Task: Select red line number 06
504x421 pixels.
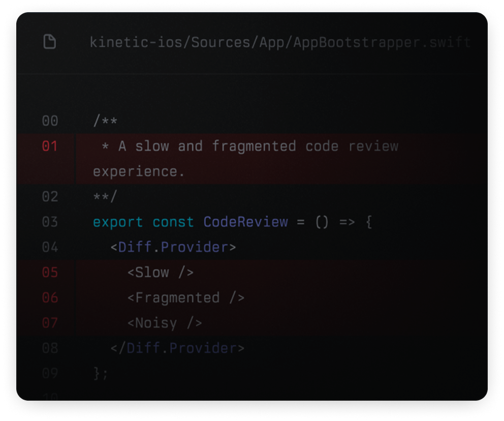Action: point(50,297)
